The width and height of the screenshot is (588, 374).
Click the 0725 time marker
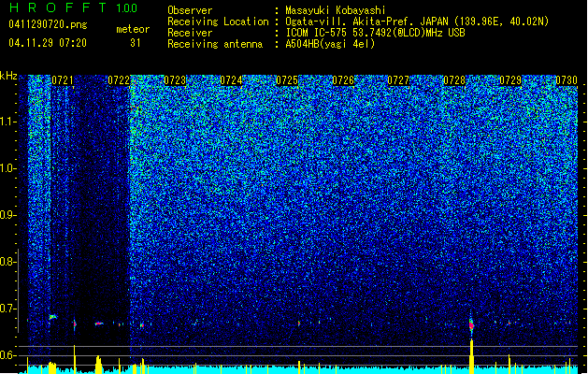pos(287,80)
